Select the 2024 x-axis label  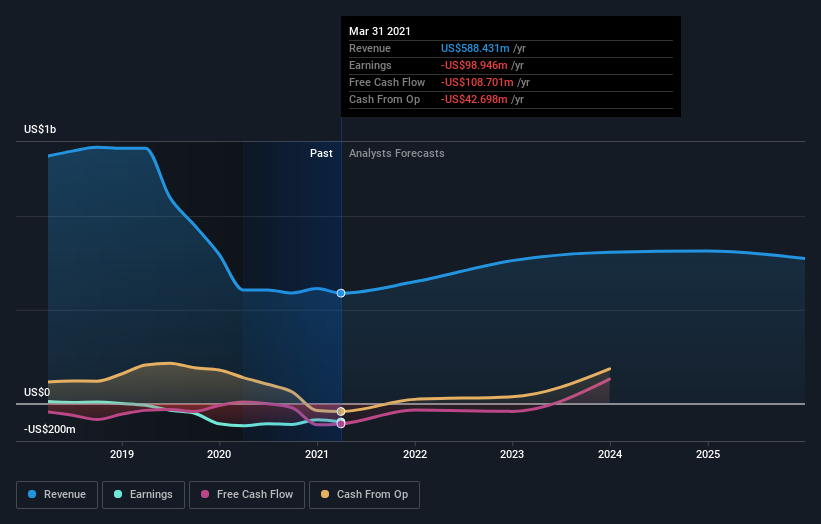pos(610,454)
